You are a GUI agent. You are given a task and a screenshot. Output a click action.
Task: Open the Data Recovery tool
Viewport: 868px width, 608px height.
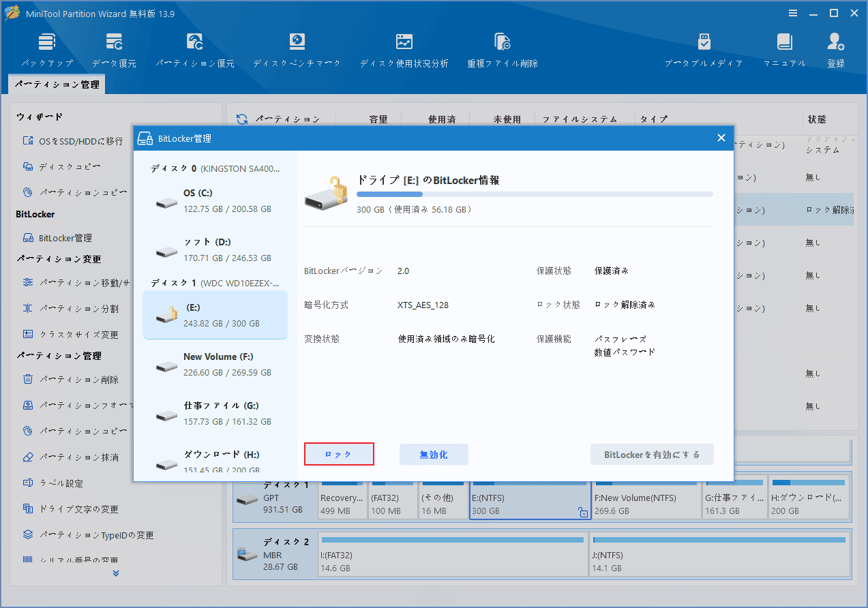coord(114,50)
